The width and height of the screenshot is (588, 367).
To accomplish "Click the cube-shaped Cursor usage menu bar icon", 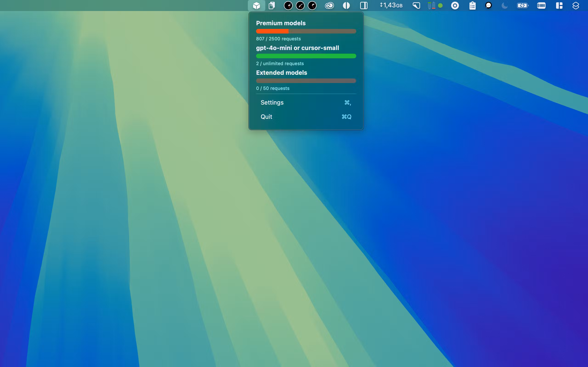I will click(x=256, y=5).
